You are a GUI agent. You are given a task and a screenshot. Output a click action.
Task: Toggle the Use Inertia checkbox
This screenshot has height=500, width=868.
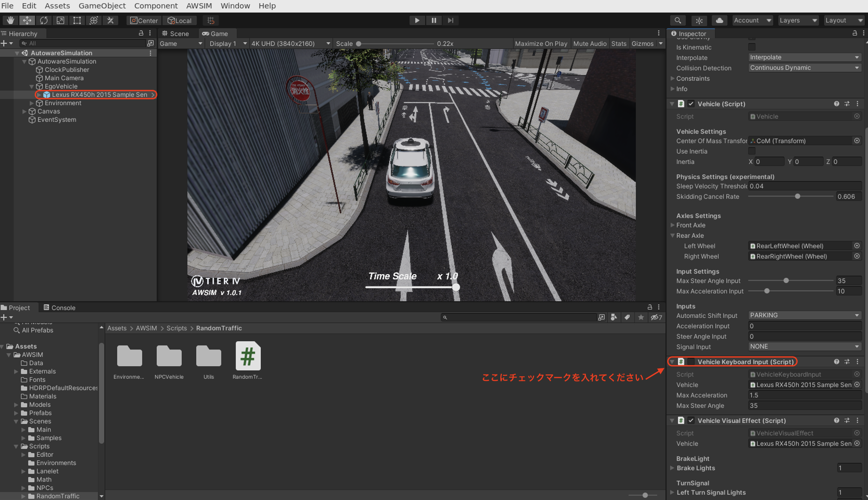[x=752, y=151]
